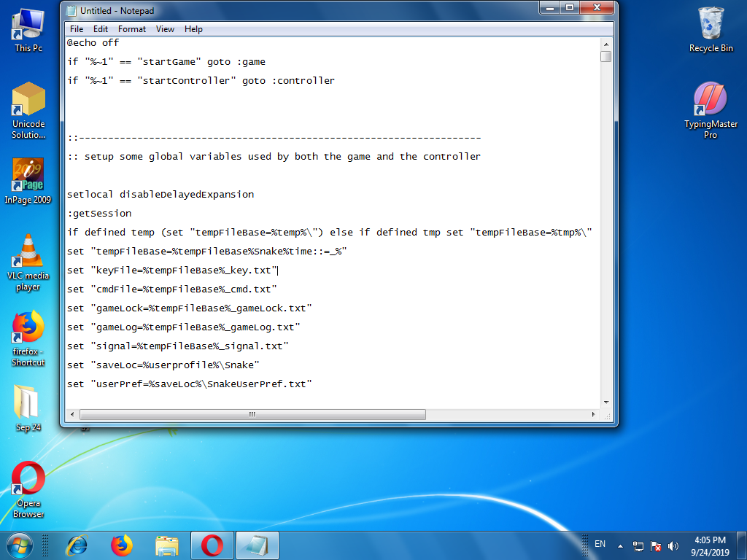The image size is (747, 560).
Task: Click the 'set "gameLog=' line
Action: 183,327
